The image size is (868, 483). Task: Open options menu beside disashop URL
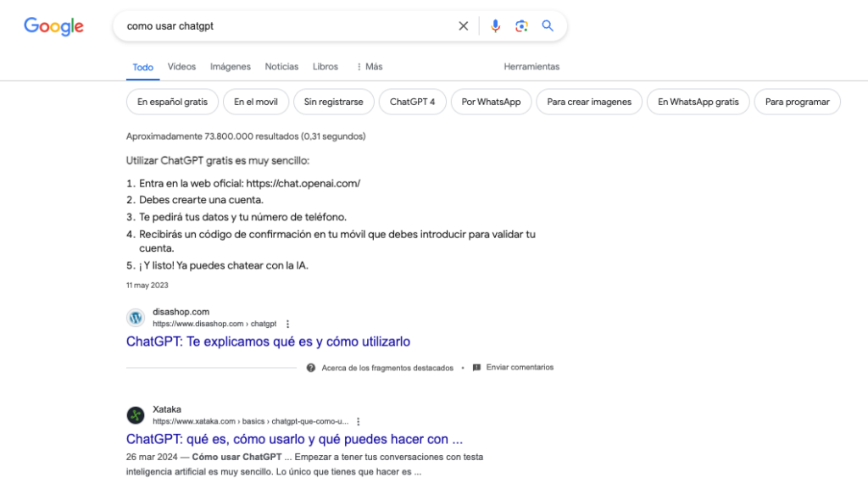287,324
